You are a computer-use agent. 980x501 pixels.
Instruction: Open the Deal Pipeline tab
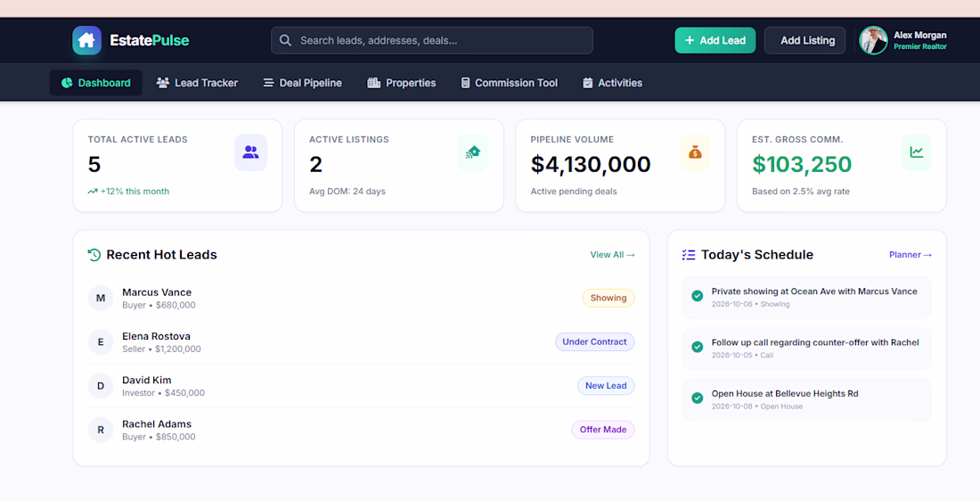tap(303, 83)
